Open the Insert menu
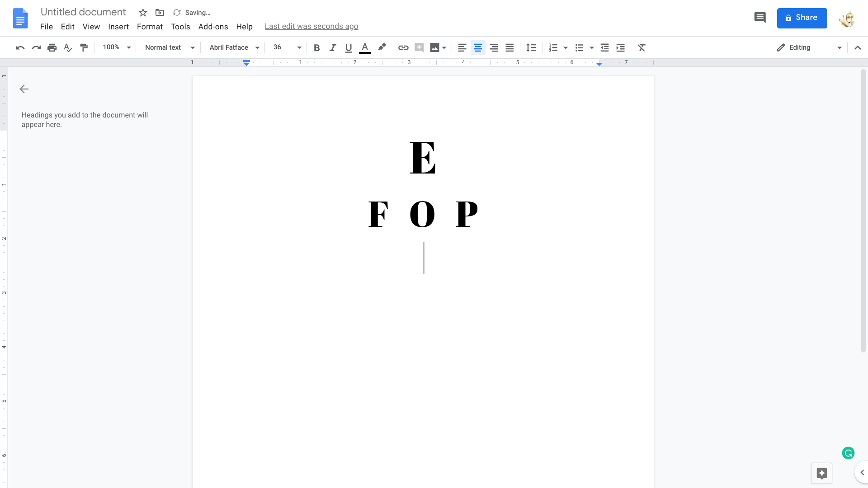The image size is (868, 488). pyautogui.click(x=118, y=27)
